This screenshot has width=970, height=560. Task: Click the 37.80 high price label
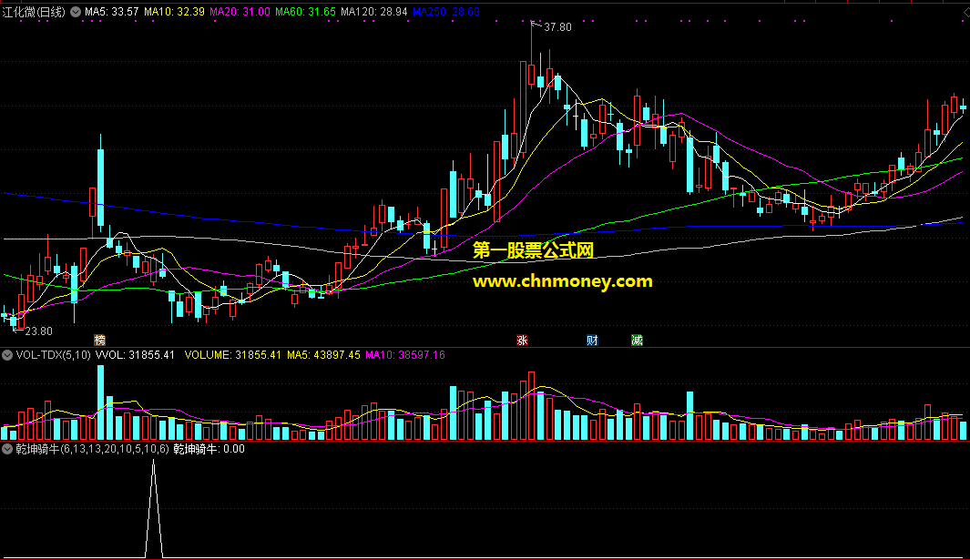coord(557,27)
